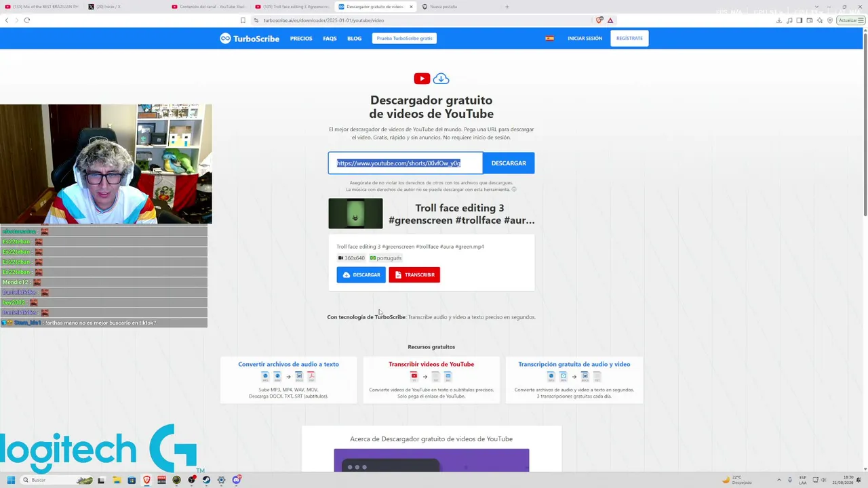
Task: Open Microsoft Store from taskbar
Action: 132,480
